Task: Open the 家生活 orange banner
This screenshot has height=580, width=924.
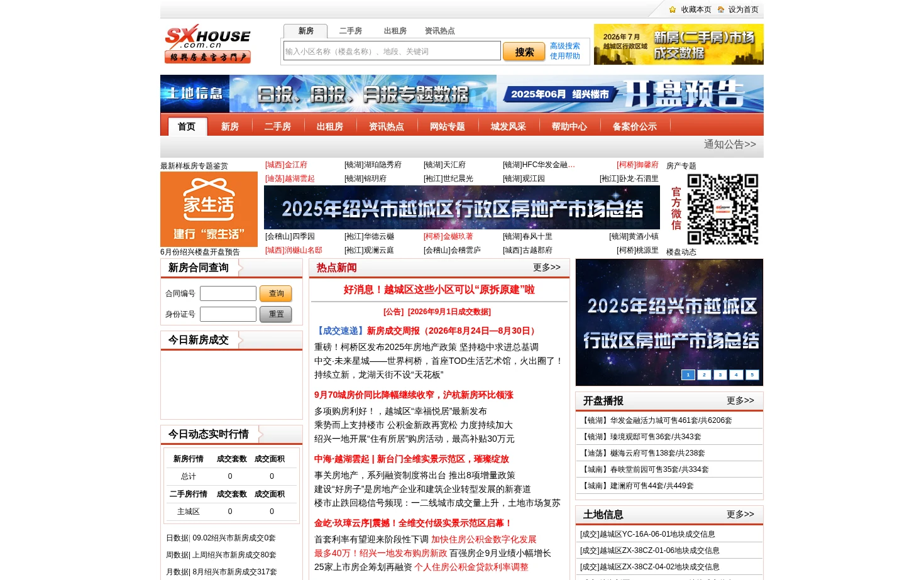Action: click(209, 209)
